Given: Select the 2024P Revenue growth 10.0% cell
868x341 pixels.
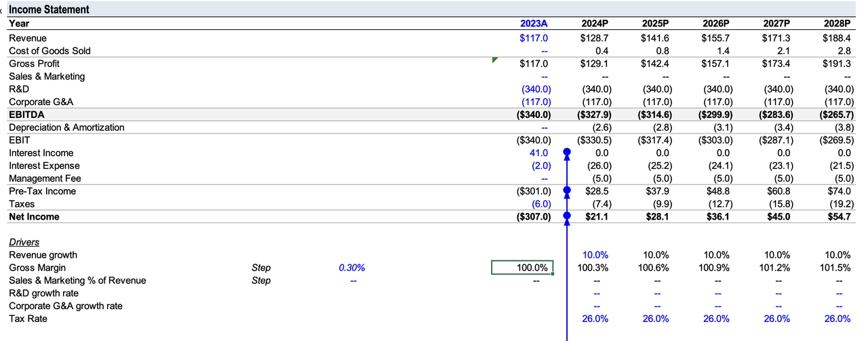Looking at the screenshot, I should pyautogui.click(x=596, y=255).
